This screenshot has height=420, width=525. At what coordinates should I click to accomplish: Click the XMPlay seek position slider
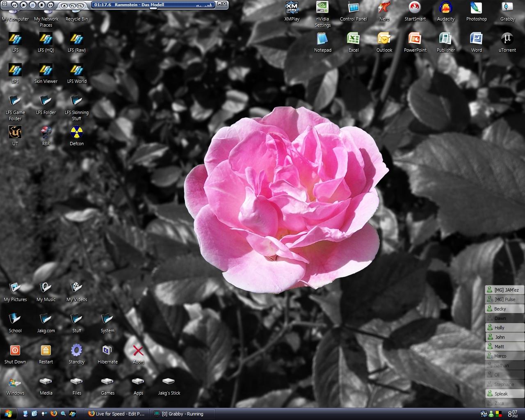[x=153, y=8]
